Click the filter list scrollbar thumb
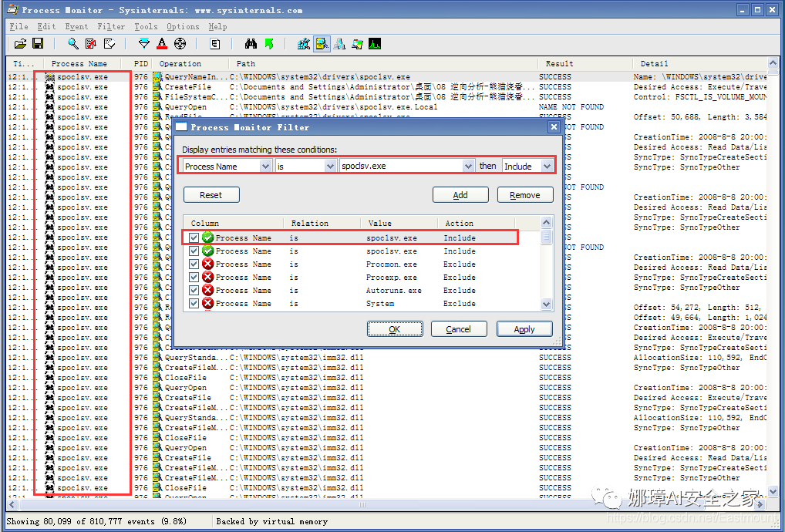The width and height of the screenshot is (785, 532). [546, 237]
